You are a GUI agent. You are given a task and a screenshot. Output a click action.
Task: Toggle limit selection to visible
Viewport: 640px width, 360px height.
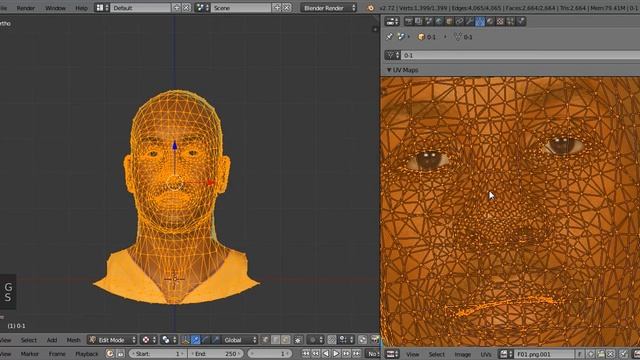click(298, 340)
